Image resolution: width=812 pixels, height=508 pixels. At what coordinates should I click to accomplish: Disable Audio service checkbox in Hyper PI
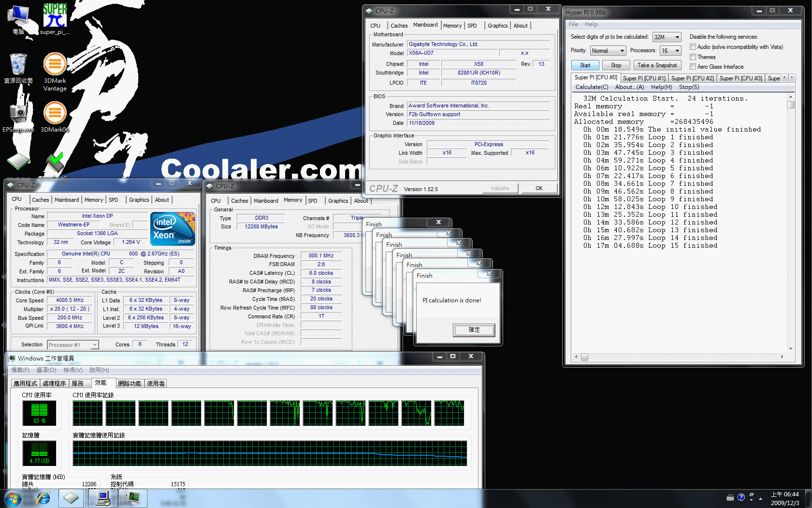click(x=693, y=47)
